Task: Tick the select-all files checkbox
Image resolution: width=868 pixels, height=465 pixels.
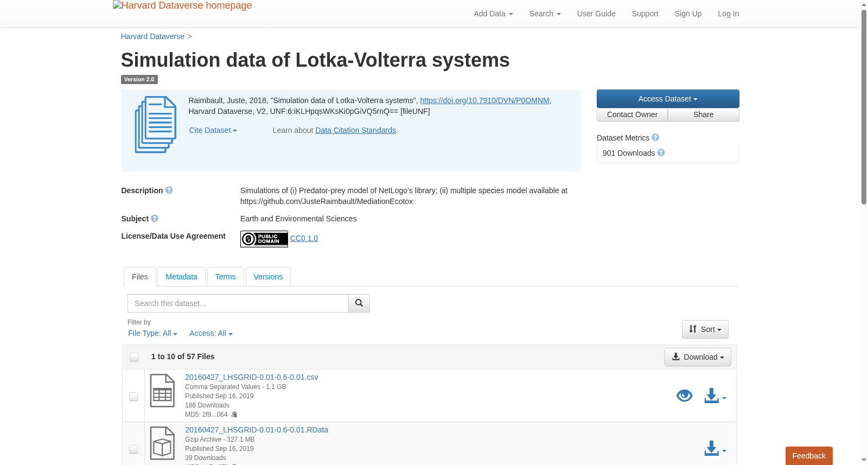Action: tap(134, 357)
